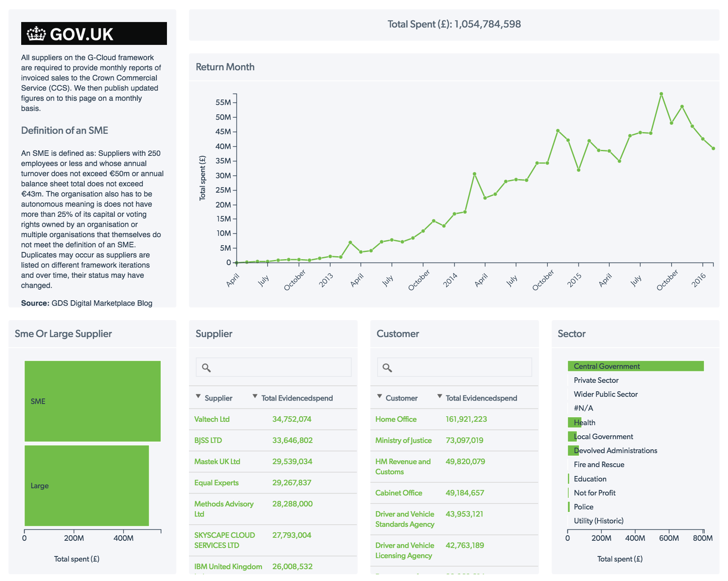Click into the Supplier search input field

[x=273, y=367]
